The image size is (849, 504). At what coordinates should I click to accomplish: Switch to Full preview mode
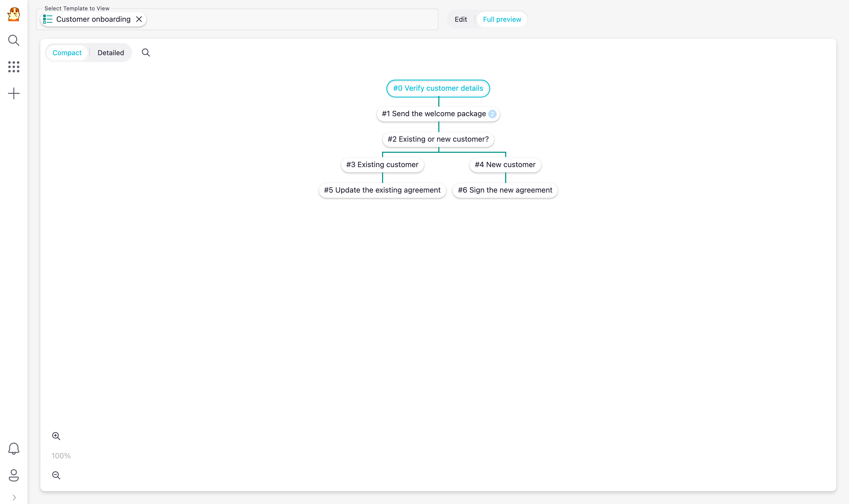502,19
